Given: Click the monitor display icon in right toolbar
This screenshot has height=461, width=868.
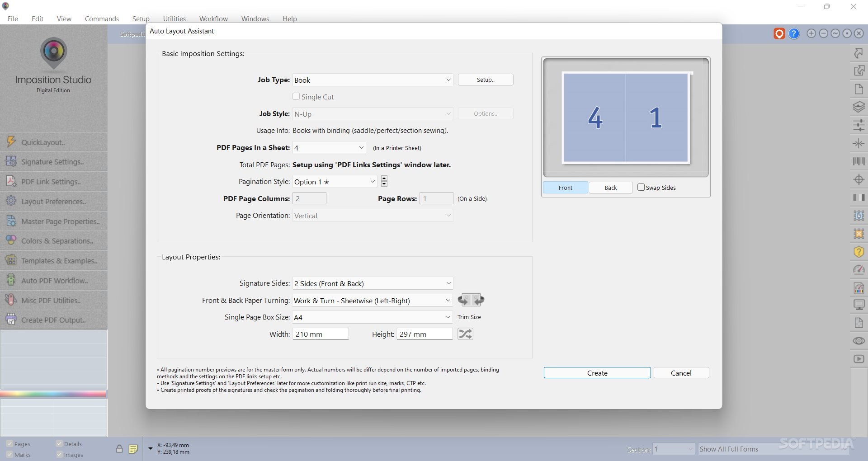Looking at the screenshot, I should [859, 305].
